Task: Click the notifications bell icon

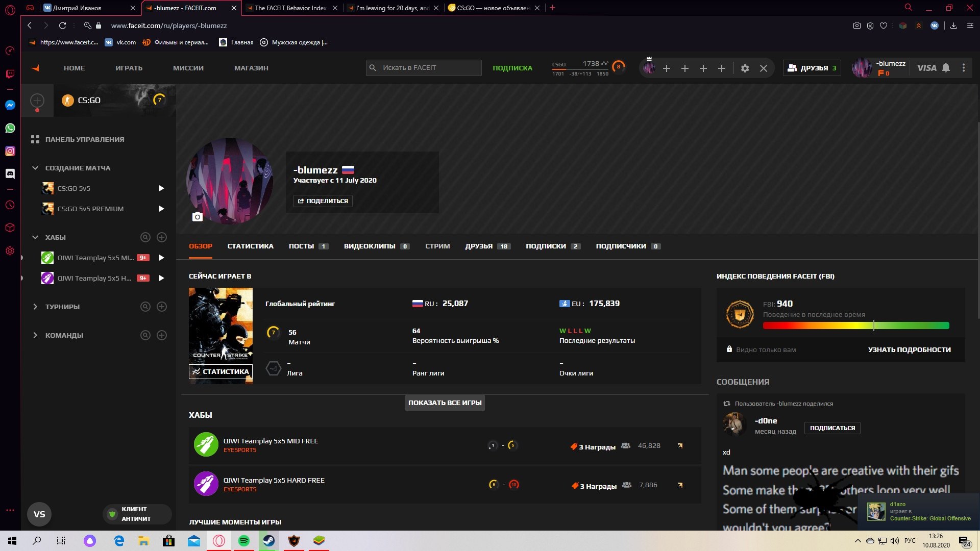Action: click(946, 68)
